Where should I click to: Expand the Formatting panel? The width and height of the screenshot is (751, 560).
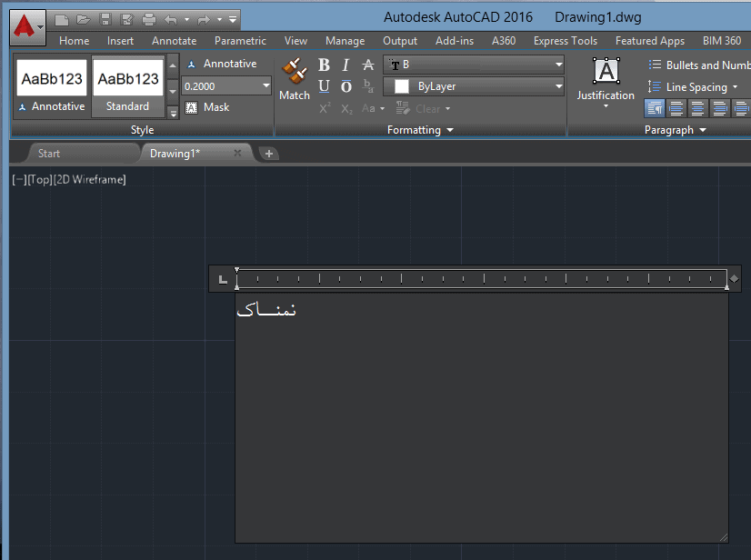click(420, 130)
